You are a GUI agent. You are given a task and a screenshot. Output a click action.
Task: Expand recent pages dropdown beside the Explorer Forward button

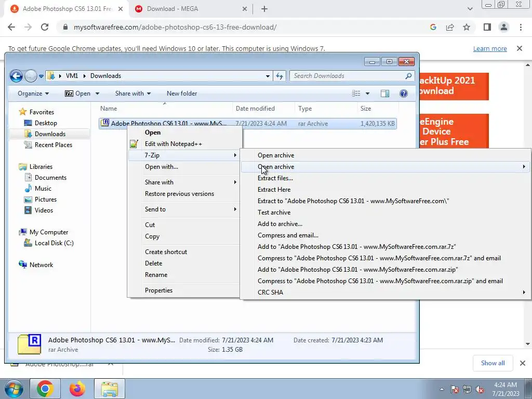click(41, 76)
